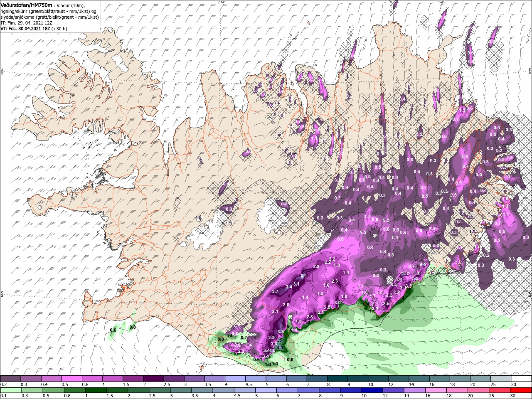Click the '15W' longitude label
This screenshot has width=532, height=399.
pos(440,2)
